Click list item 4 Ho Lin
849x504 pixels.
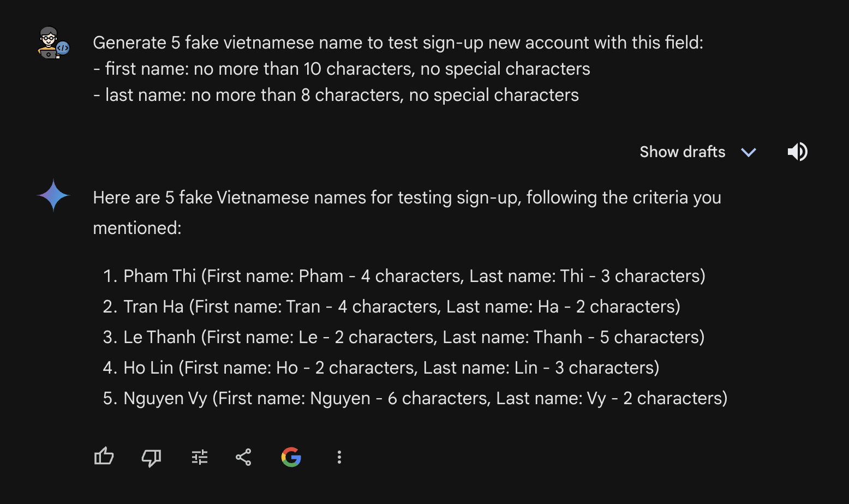[381, 368]
